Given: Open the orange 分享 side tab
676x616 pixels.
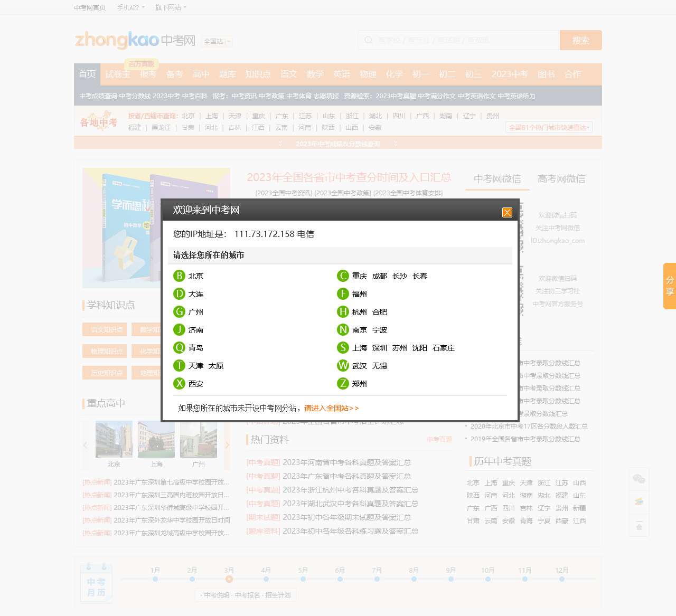Looking at the screenshot, I should coord(670,286).
